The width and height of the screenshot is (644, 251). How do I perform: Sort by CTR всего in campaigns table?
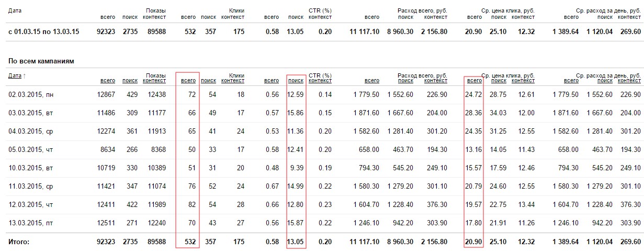272,81
